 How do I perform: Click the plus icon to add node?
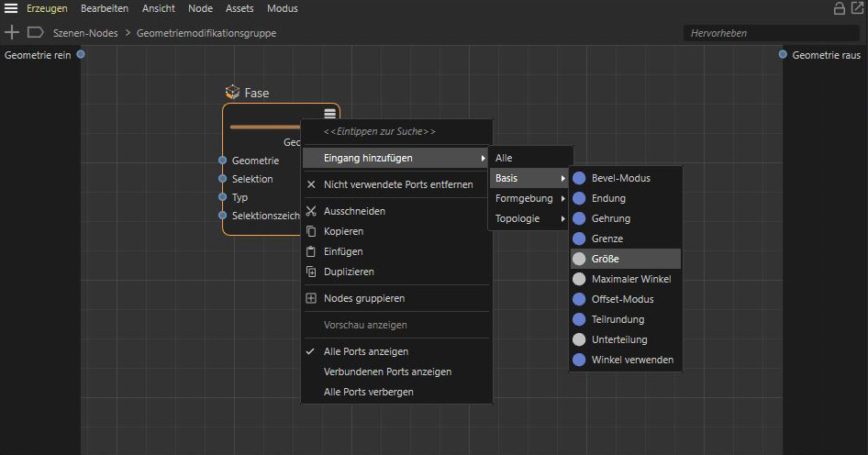pyautogui.click(x=12, y=32)
